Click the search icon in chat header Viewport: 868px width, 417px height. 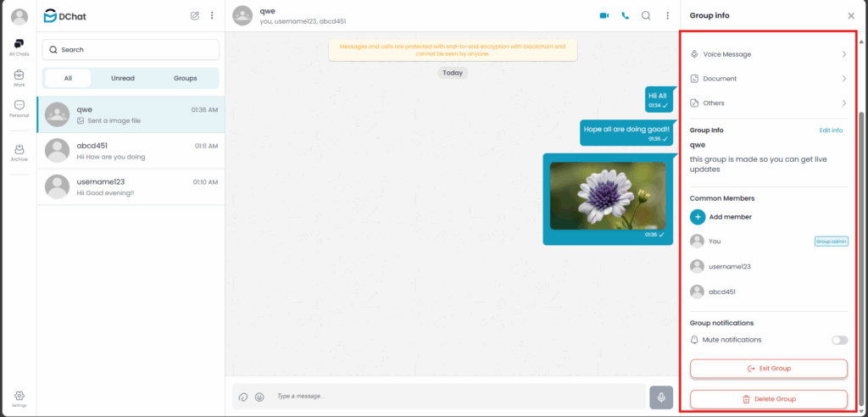pyautogui.click(x=646, y=15)
